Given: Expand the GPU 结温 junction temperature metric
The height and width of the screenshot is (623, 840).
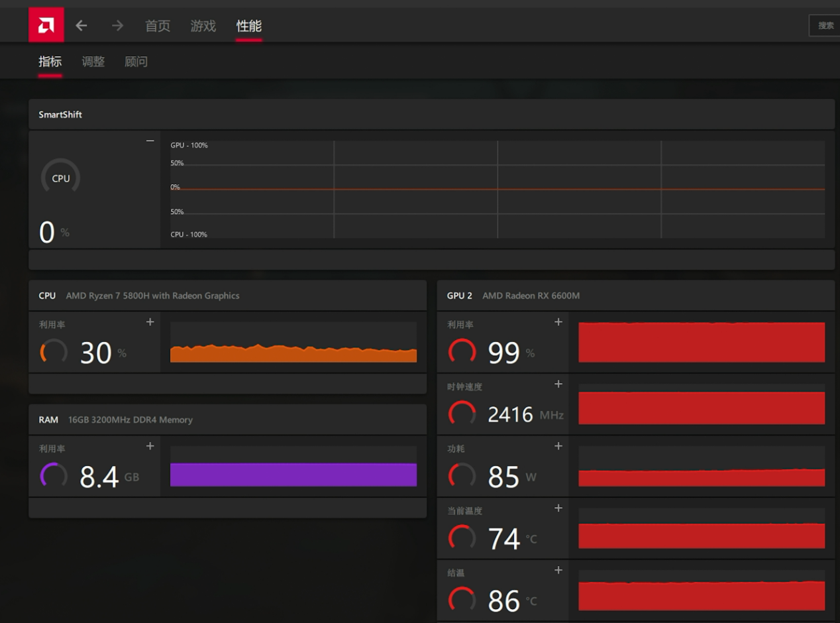Looking at the screenshot, I should click(x=558, y=570).
